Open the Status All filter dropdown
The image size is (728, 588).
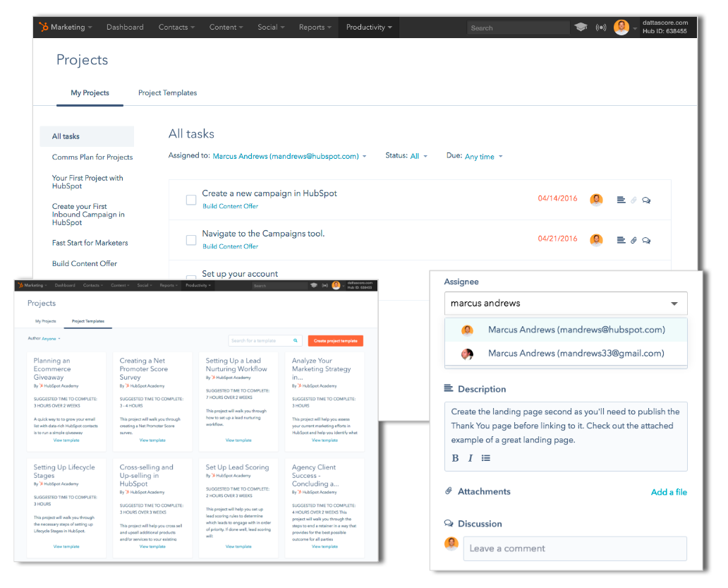point(419,156)
